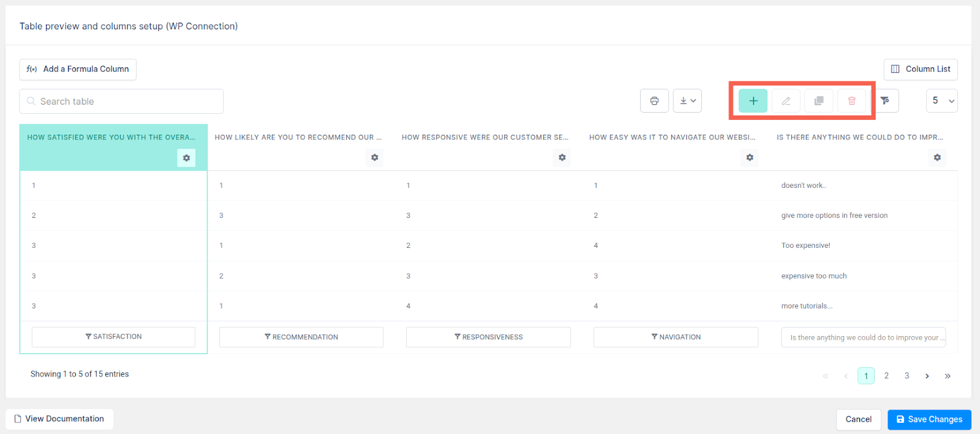Open the RESPONSIVENESS filter
The width and height of the screenshot is (980, 434).
coord(488,337)
